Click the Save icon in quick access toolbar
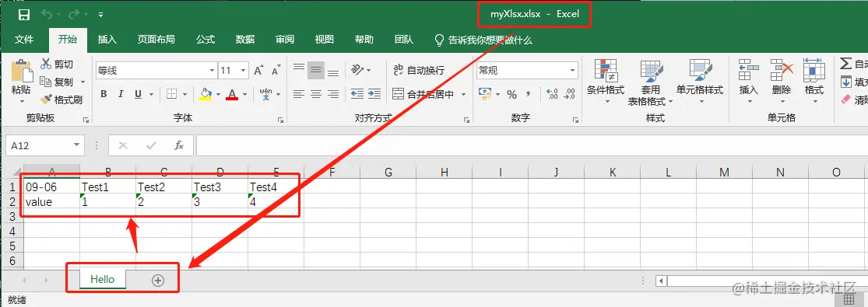This screenshot has width=868, height=307. click(24, 15)
